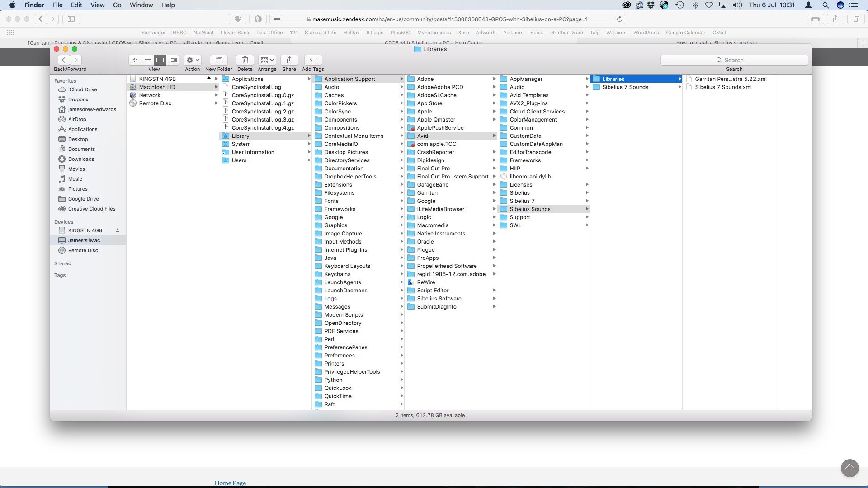Select the Garritan folder
This screenshot has width=868, height=488.
tap(427, 193)
